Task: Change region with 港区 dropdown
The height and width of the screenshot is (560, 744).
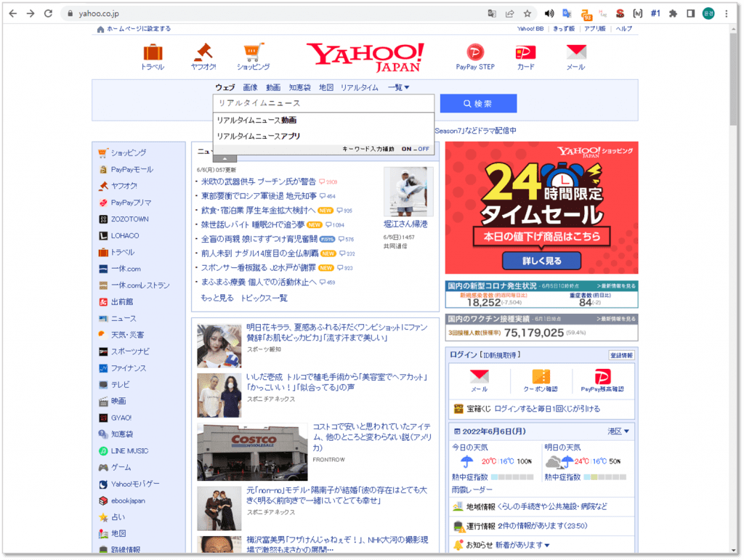Action: [618, 431]
